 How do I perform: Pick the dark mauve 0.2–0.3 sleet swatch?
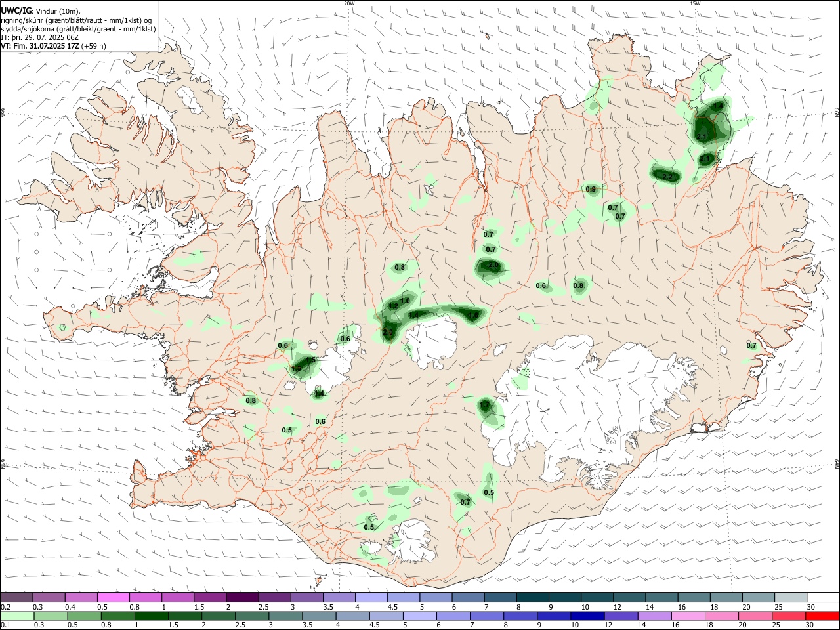coord(17,597)
